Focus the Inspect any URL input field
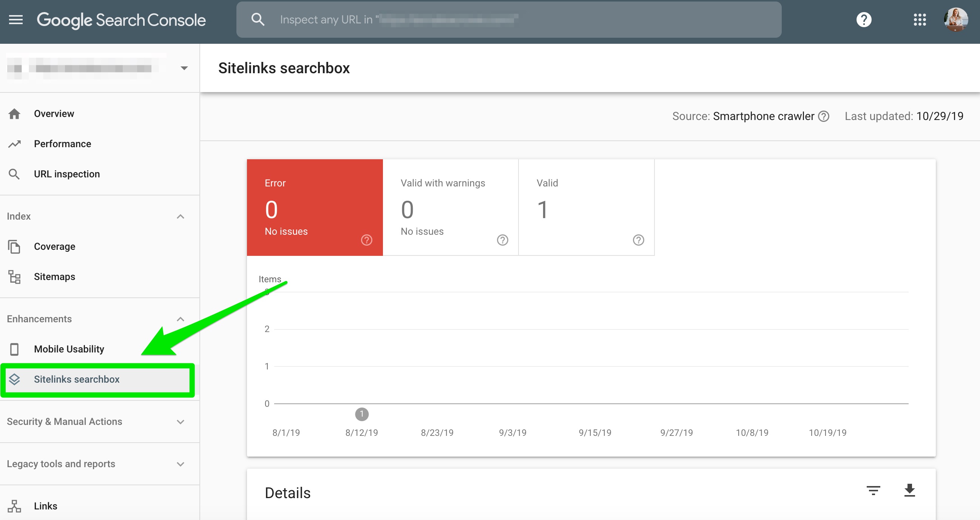The height and width of the screenshot is (520, 980). tap(509, 19)
